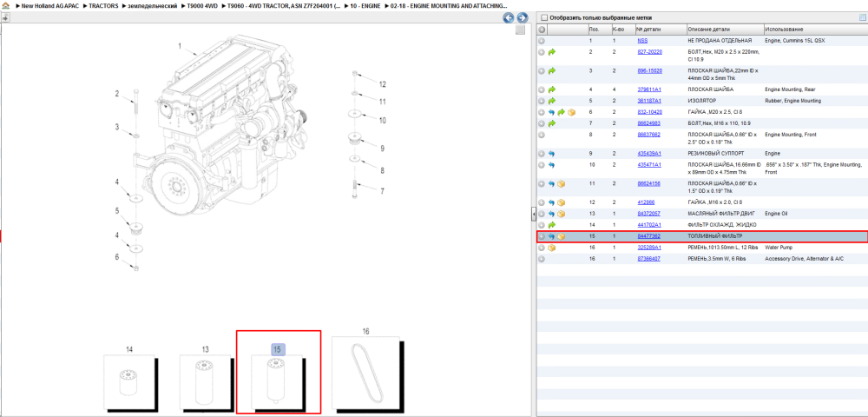Go to the next figure arrow
868x417 pixels.
pyautogui.click(x=521, y=17)
